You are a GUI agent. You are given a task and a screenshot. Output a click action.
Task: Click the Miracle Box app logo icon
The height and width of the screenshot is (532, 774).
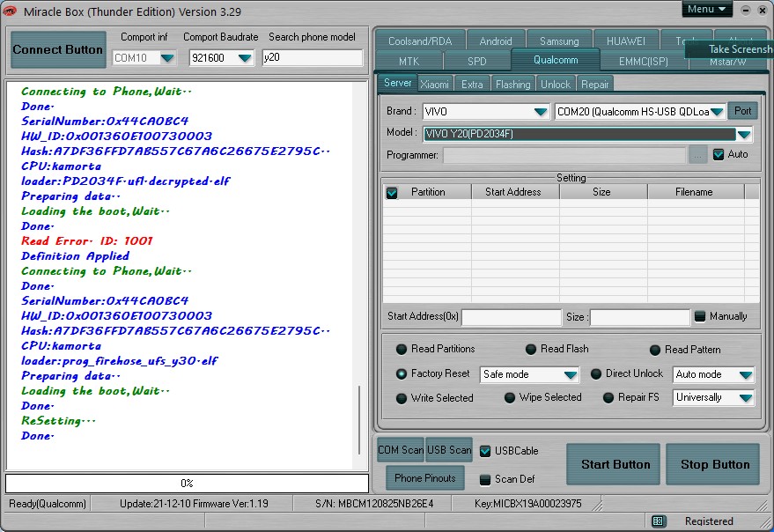pyautogui.click(x=10, y=11)
